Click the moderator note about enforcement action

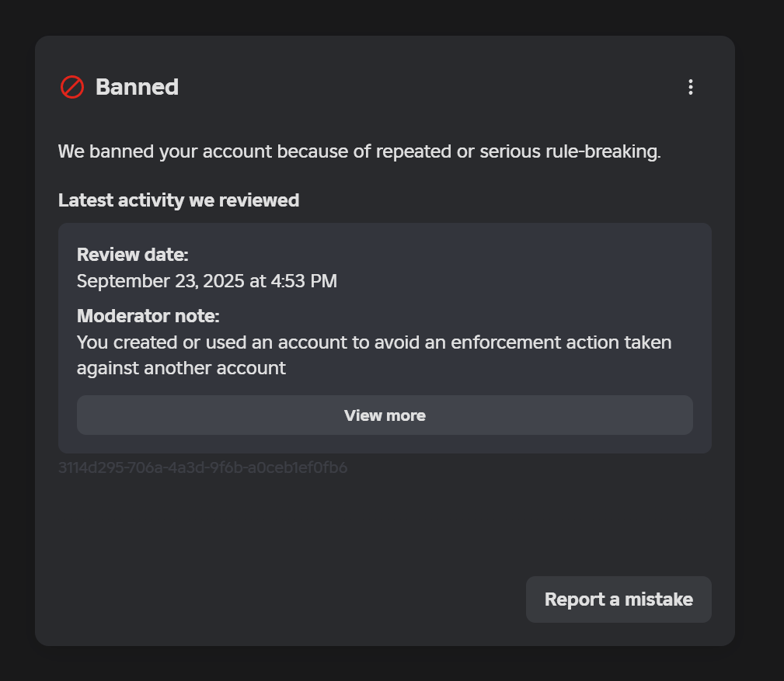coord(374,342)
